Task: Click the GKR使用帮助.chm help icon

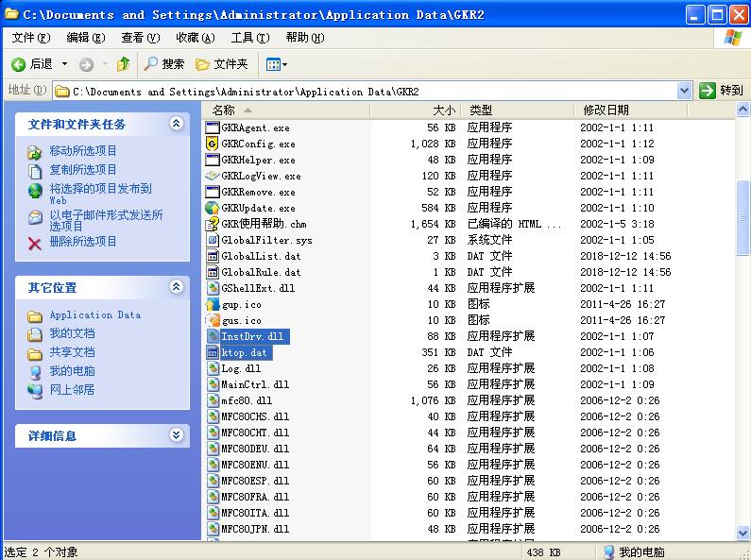Action: coord(212,224)
